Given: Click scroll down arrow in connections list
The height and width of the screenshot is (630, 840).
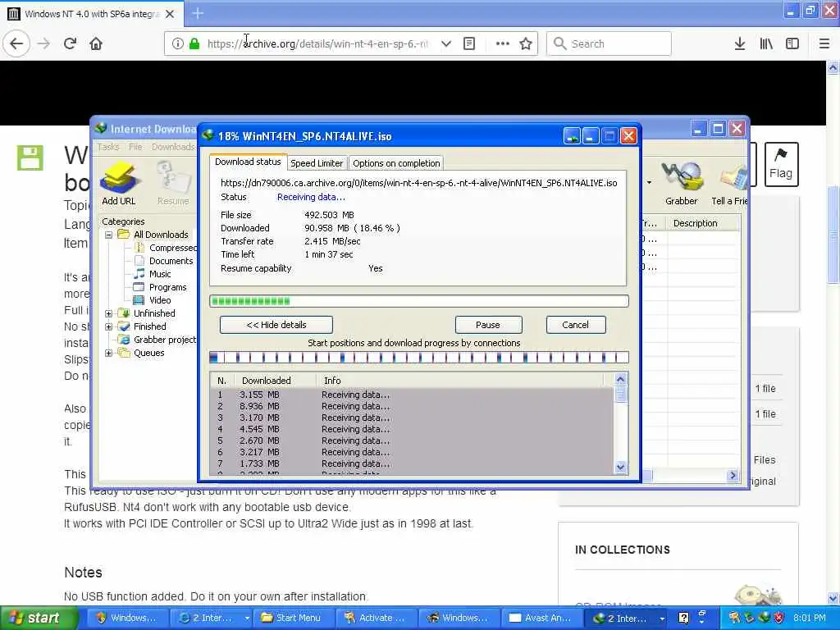Looking at the screenshot, I should [620, 467].
